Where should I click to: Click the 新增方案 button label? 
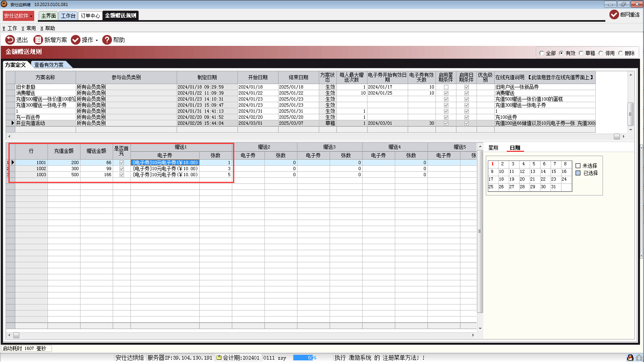pos(56,40)
